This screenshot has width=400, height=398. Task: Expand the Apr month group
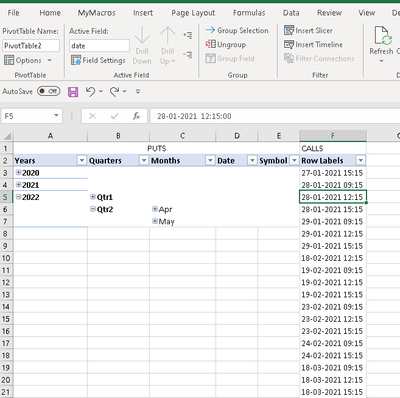click(x=155, y=209)
